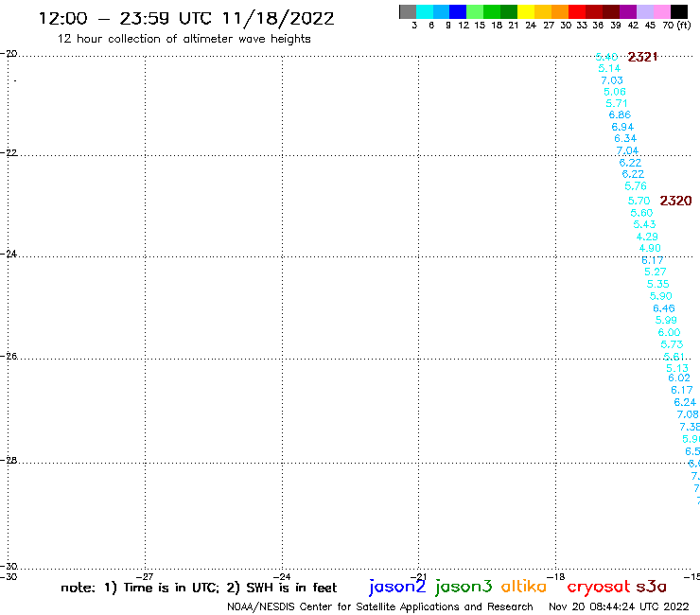Screen dimensions: 700x615
Task: Click the s3a satellite label
Action: click(x=651, y=587)
